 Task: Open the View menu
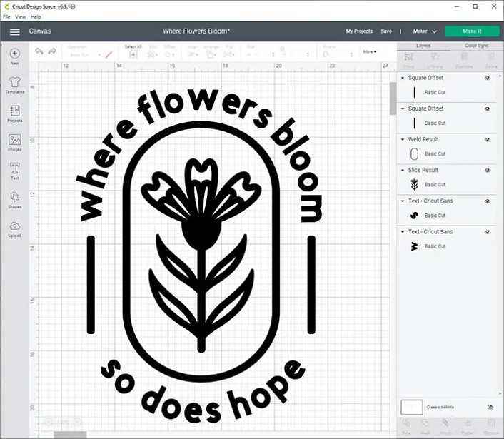point(20,16)
